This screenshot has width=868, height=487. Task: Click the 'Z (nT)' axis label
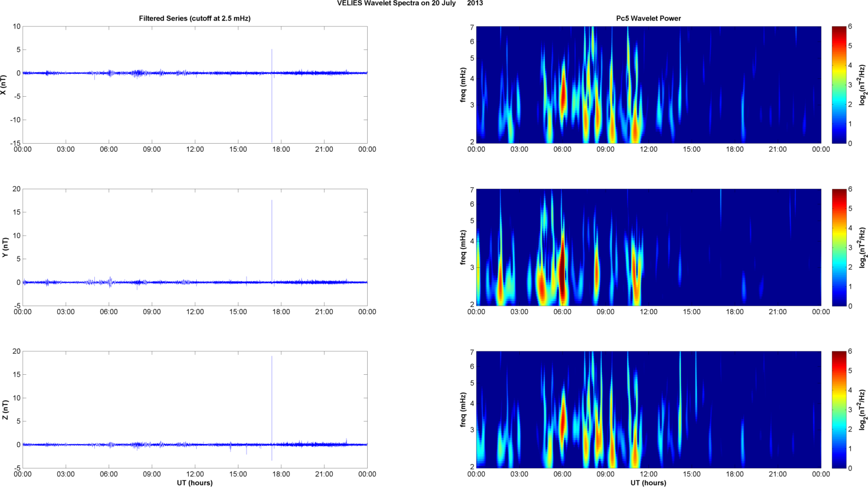5,410
